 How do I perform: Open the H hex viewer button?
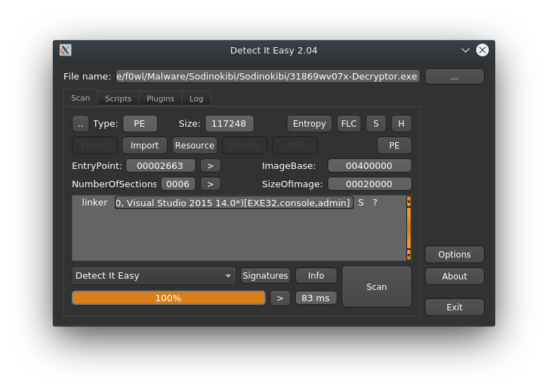401,124
